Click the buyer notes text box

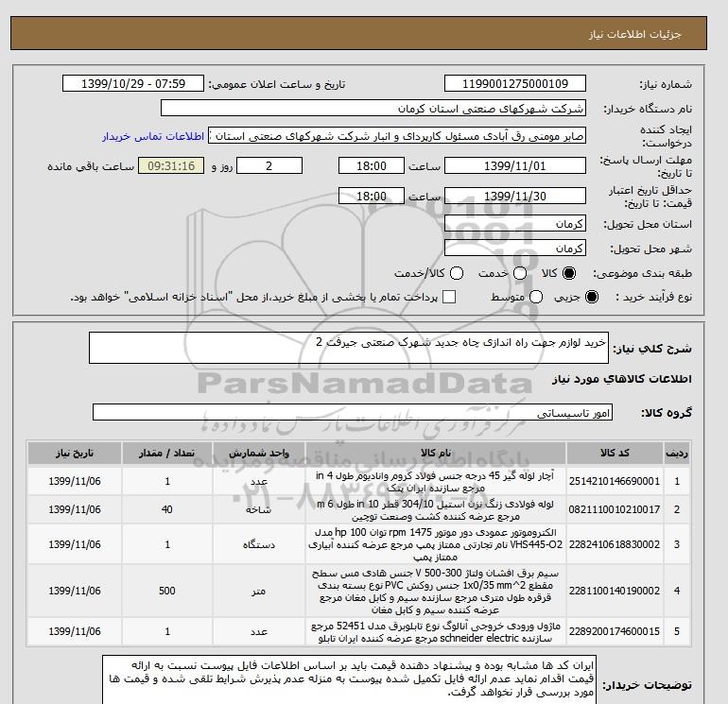tap(349, 679)
